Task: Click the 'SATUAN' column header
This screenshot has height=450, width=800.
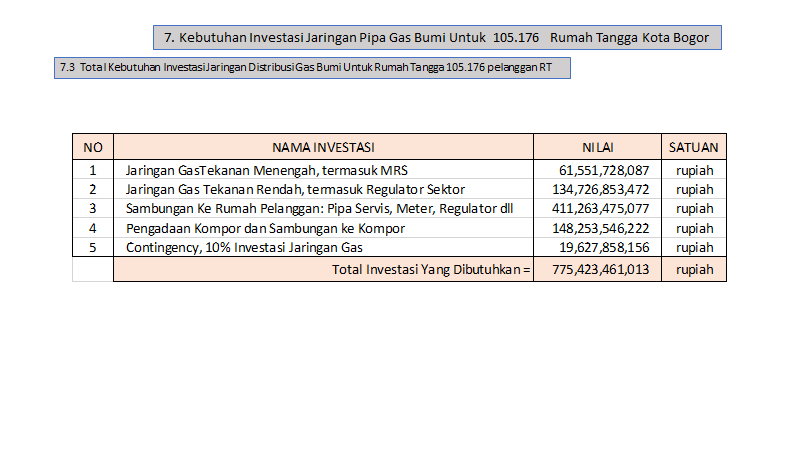Action: (x=694, y=147)
